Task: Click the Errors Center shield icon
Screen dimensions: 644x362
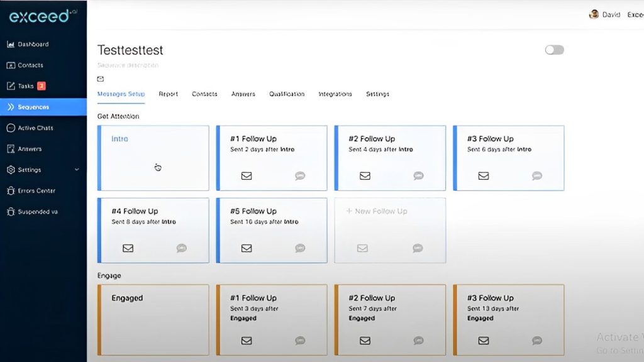Action: (x=11, y=190)
